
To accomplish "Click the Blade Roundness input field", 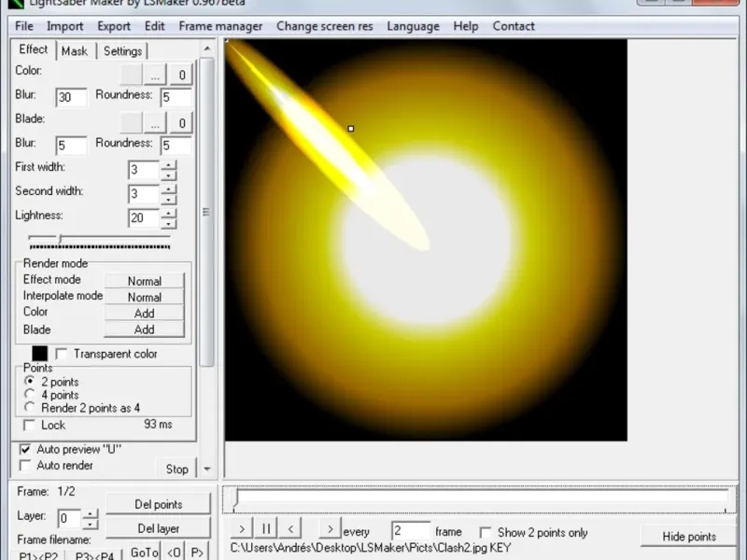I will 176,146.
